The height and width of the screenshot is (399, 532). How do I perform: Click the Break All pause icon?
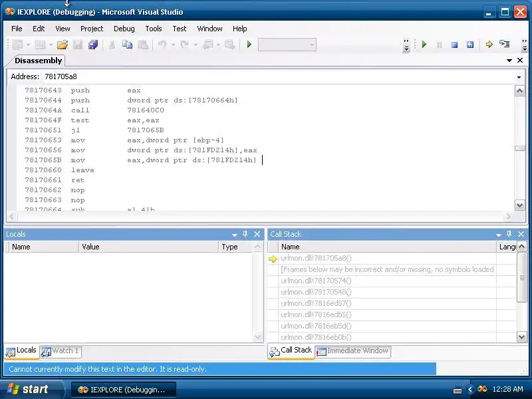pos(439,45)
